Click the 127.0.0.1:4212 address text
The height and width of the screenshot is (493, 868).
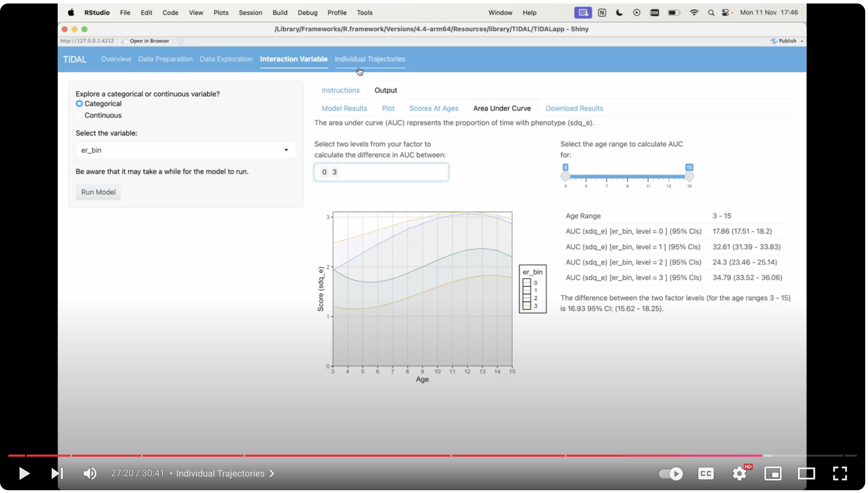87,41
